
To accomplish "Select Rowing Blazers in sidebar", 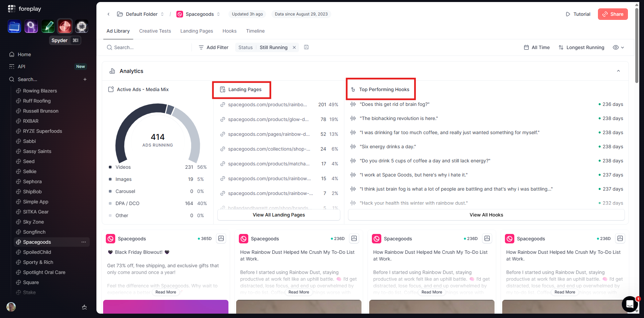I will [x=40, y=91].
